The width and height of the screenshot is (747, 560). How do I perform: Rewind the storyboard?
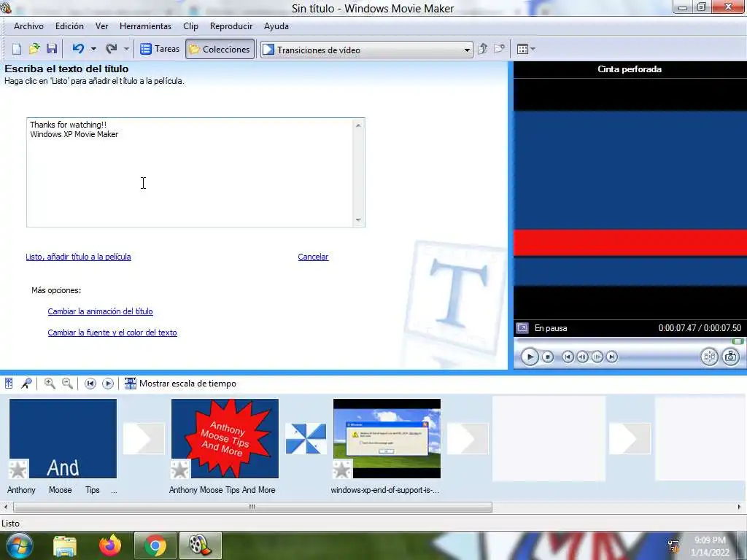click(x=90, y=384)
